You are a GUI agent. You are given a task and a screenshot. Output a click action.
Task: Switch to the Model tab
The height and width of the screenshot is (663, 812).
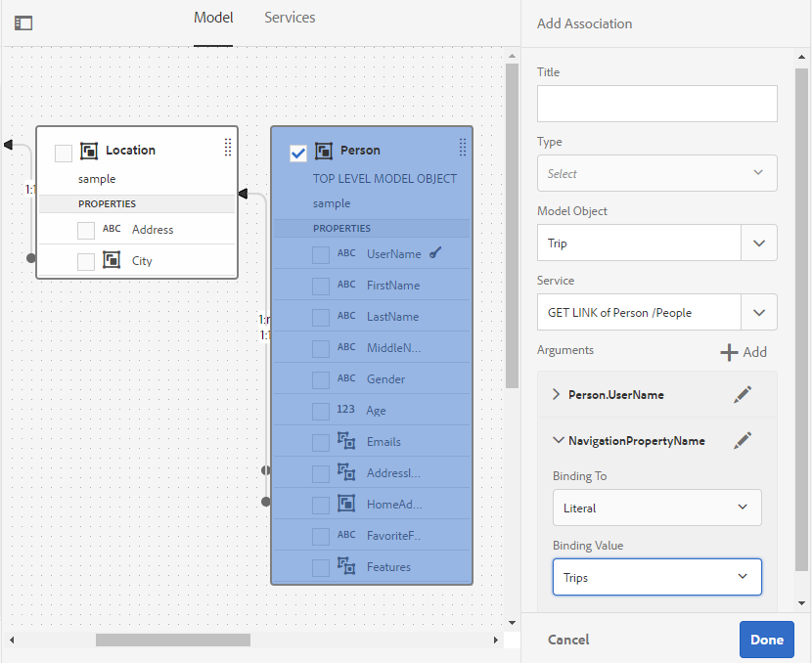coord(213,18)
